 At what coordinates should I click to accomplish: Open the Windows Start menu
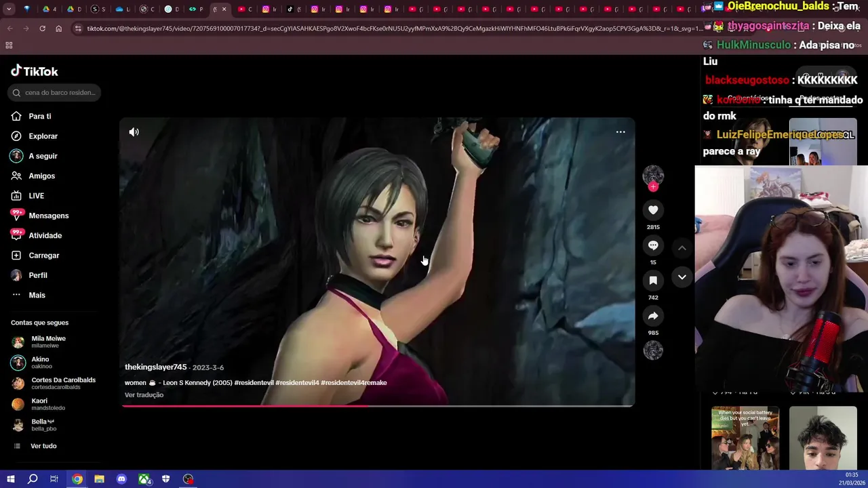click(x=10, y=479)
